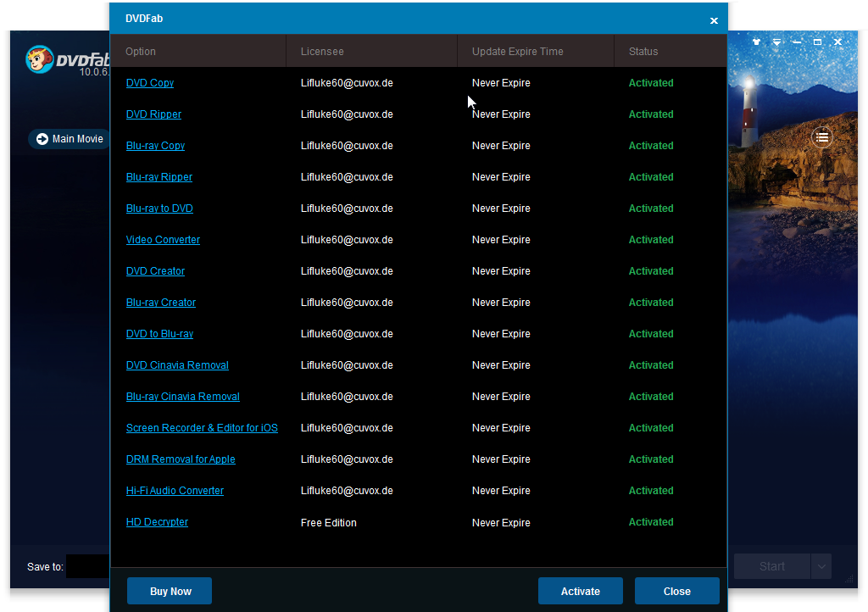Select the licensee email in DVD Copy row
Screen dimensions: 868x612
[347, 82]
